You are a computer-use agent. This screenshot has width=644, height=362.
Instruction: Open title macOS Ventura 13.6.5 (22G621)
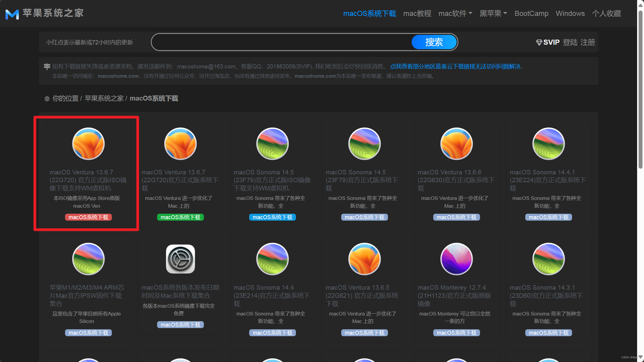362,295
